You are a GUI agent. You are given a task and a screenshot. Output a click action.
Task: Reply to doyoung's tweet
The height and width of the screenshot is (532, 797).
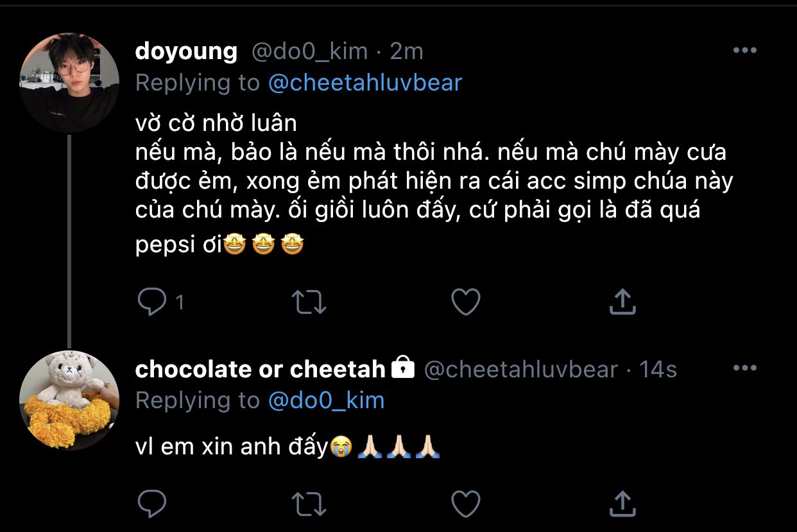coord(152,302)
